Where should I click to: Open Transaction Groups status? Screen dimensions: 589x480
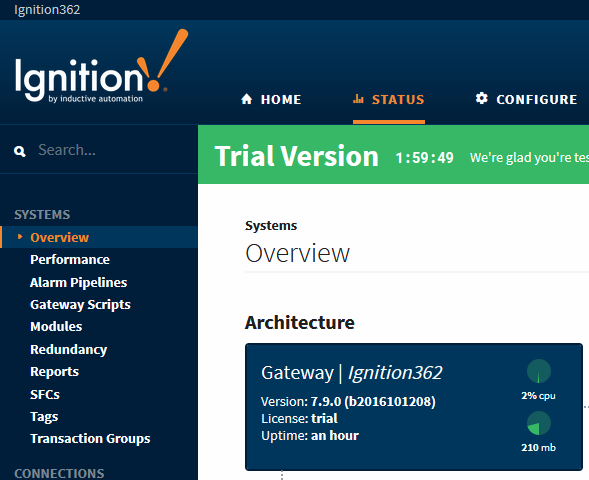[x=90, y=439]
